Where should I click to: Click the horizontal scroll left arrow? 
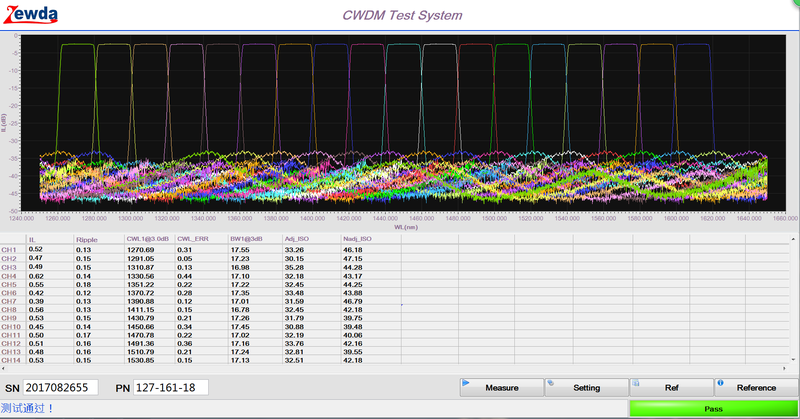point(4,368)
